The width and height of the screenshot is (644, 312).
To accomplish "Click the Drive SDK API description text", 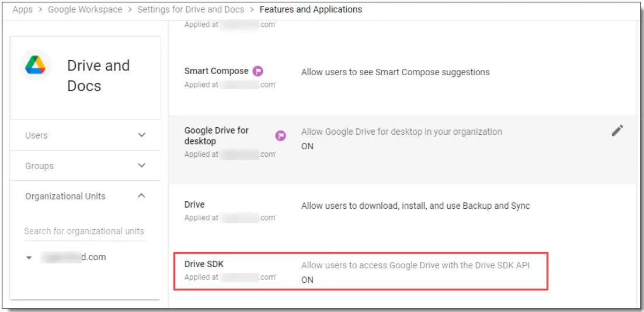I will click(x=415, y=265).
